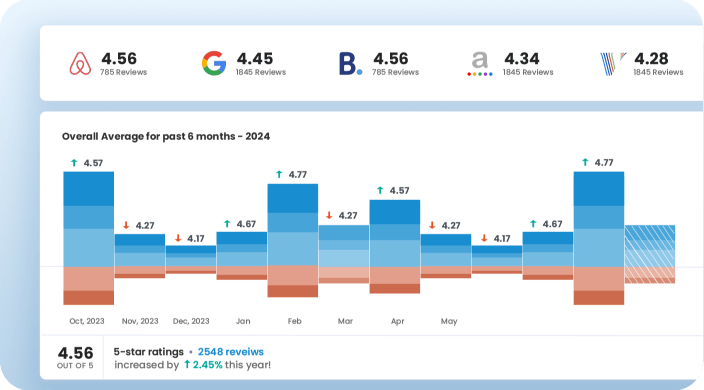Screen dimensions: 704x390
Task: Click the Oct, 2023 axis label
Action: pyautogui.click(x=87, y=321)
